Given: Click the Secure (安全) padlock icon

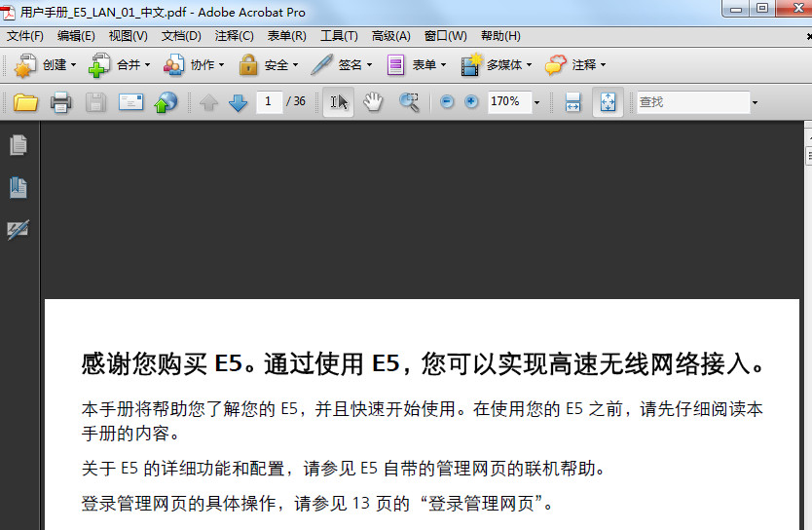Looking at the screenshot, I should (248, 65).
